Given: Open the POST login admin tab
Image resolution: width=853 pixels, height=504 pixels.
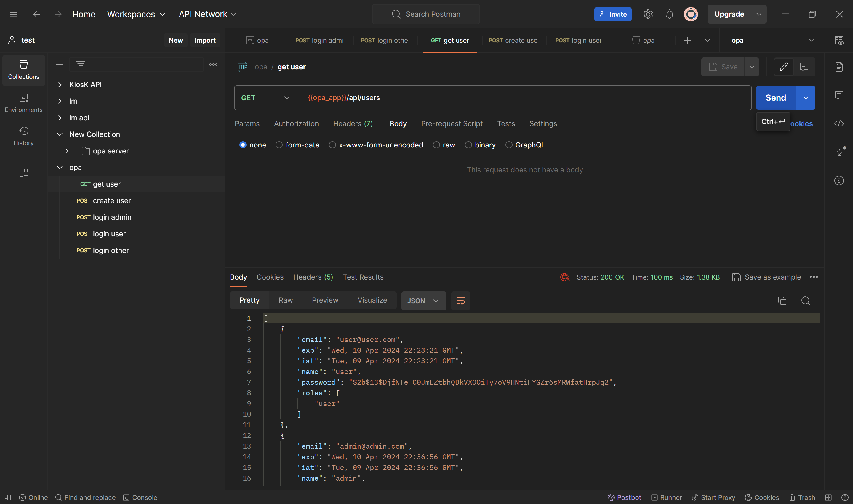Looking at the screenshot, I should click(x=319, y=40).
